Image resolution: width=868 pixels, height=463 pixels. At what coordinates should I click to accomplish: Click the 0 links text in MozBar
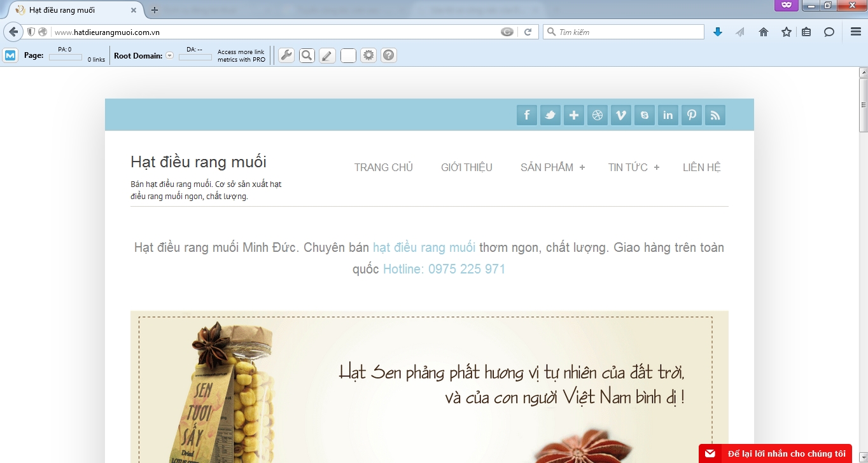(x=96, y=60)
